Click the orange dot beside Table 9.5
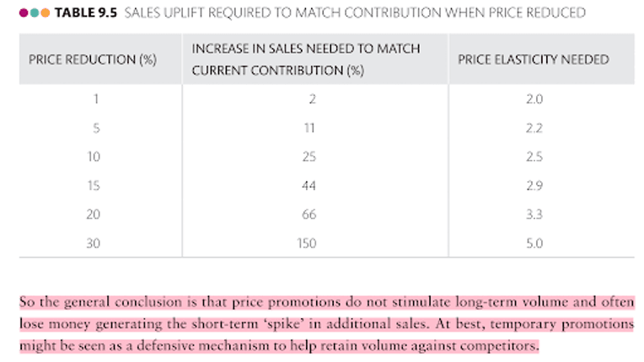Viewport: 644px width, 362px height. tap(46, 13)
